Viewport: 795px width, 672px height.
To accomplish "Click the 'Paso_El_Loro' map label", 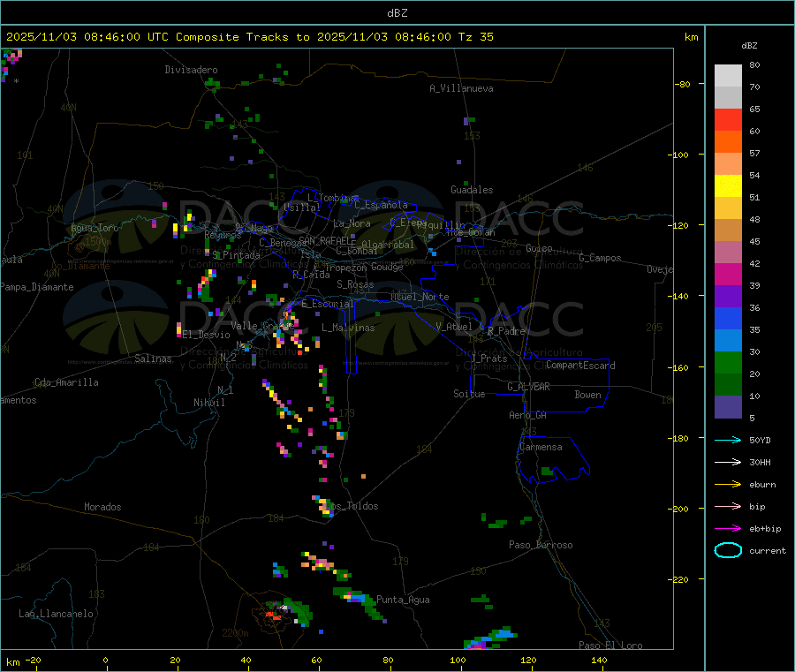I will [610, 646].
